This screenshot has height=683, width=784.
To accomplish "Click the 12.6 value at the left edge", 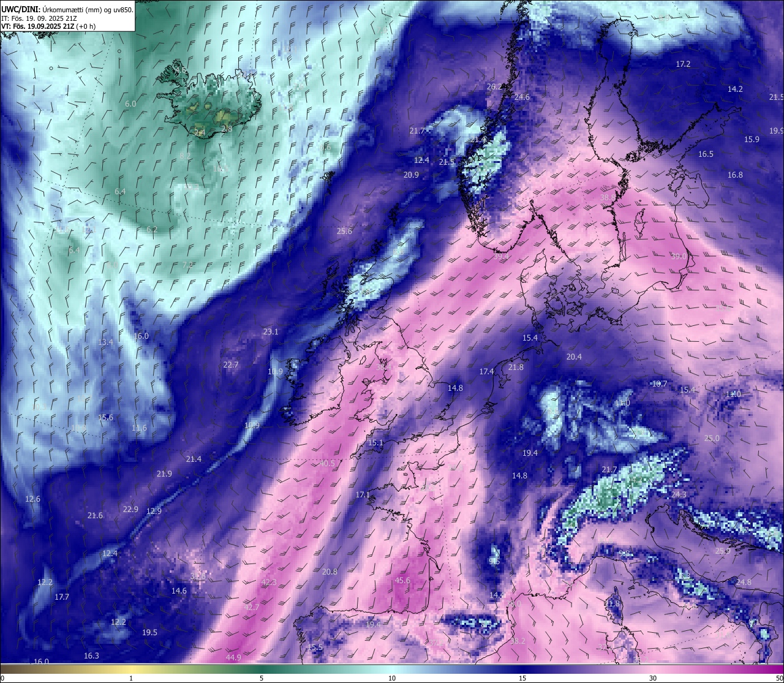I will [x=32, y=499].
